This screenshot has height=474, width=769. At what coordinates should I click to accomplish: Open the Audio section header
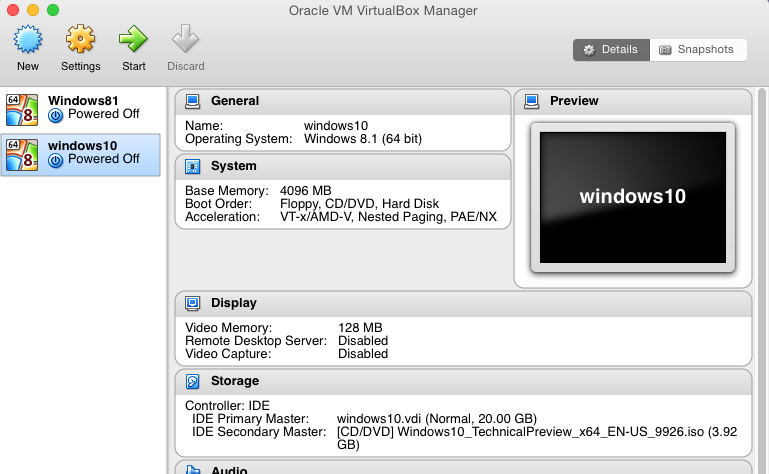[x=229, y=468]
